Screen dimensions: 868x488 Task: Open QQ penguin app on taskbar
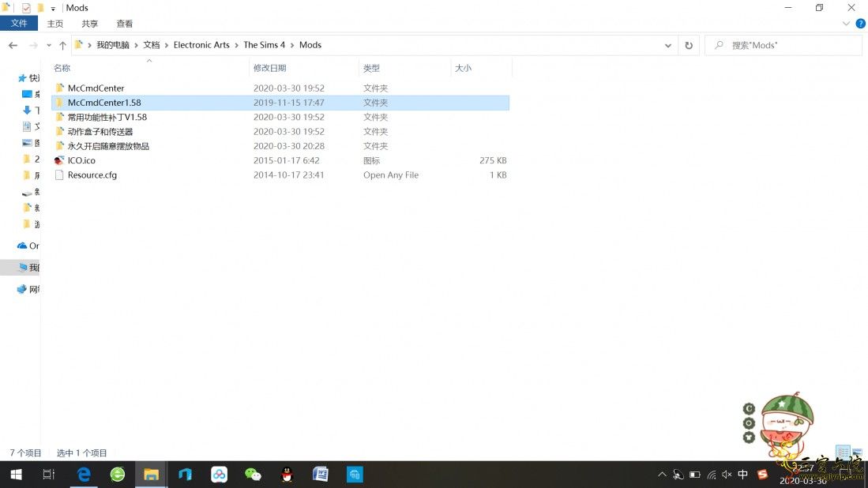(287, 474)
